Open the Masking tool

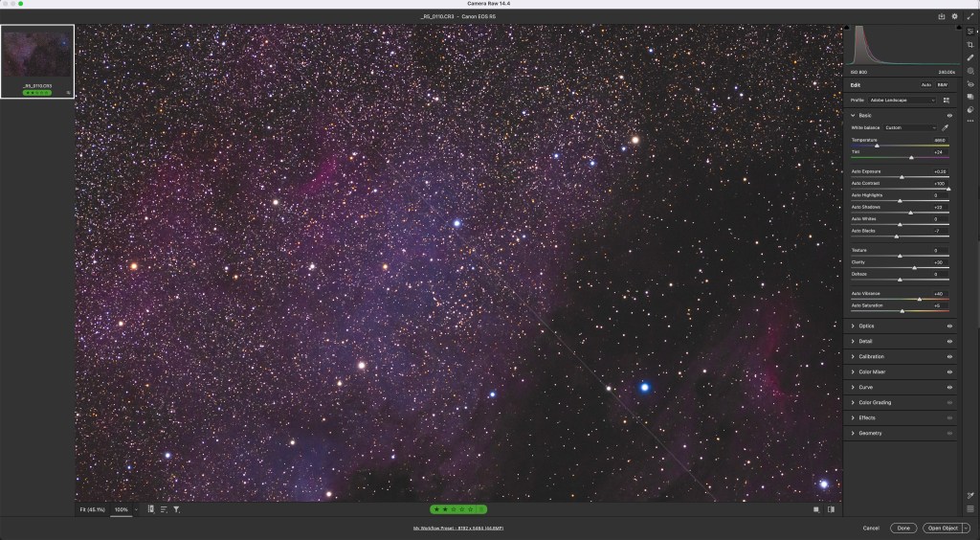(x=970, y=71)
